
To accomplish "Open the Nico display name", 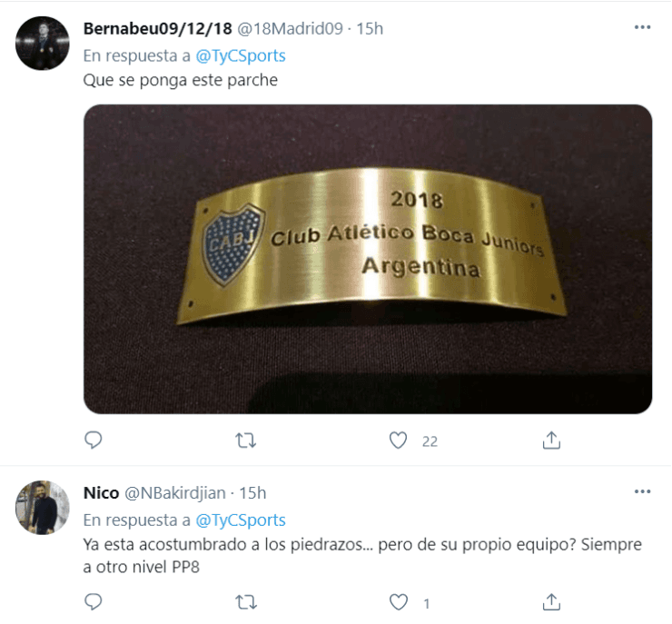I will (x=101, y=493).
